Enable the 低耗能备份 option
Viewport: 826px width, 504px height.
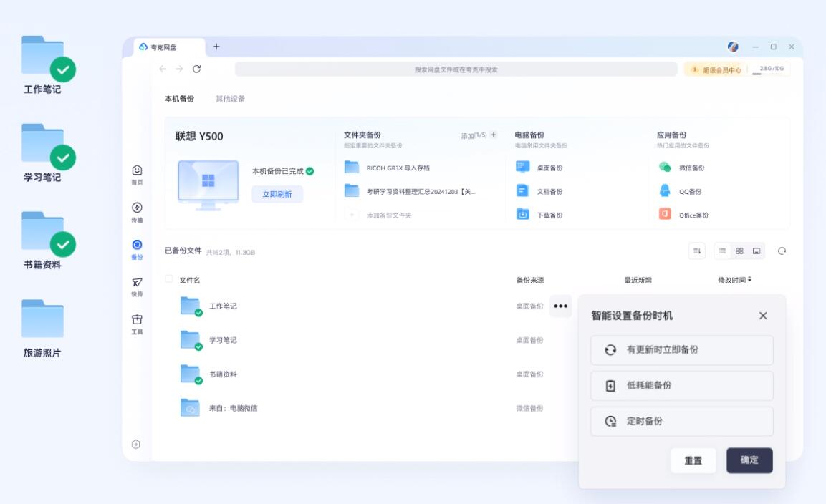681,386
